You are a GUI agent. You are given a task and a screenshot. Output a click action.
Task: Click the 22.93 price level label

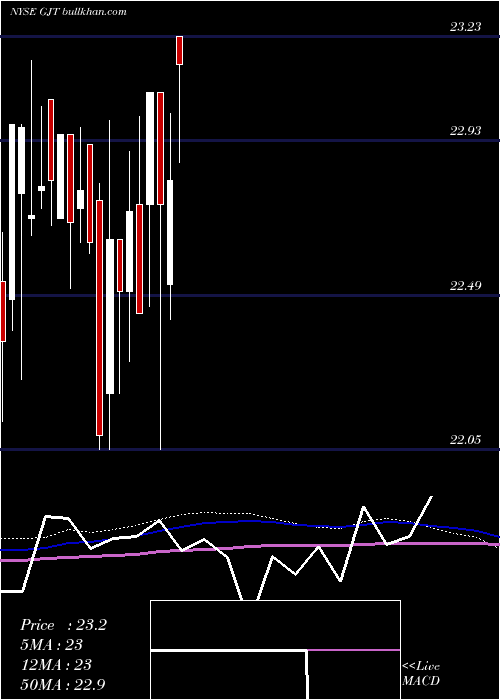point(466,131)
